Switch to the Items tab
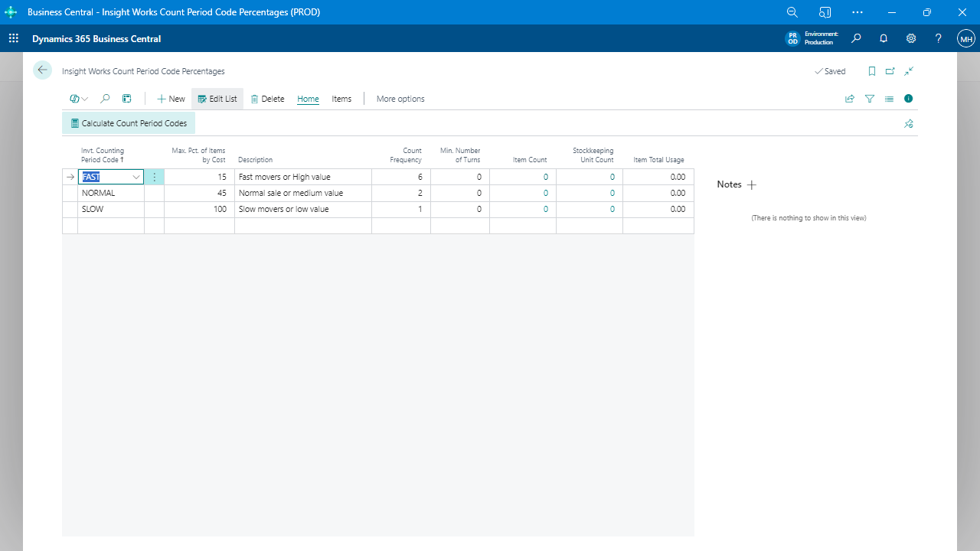 [x=341, y=99]
